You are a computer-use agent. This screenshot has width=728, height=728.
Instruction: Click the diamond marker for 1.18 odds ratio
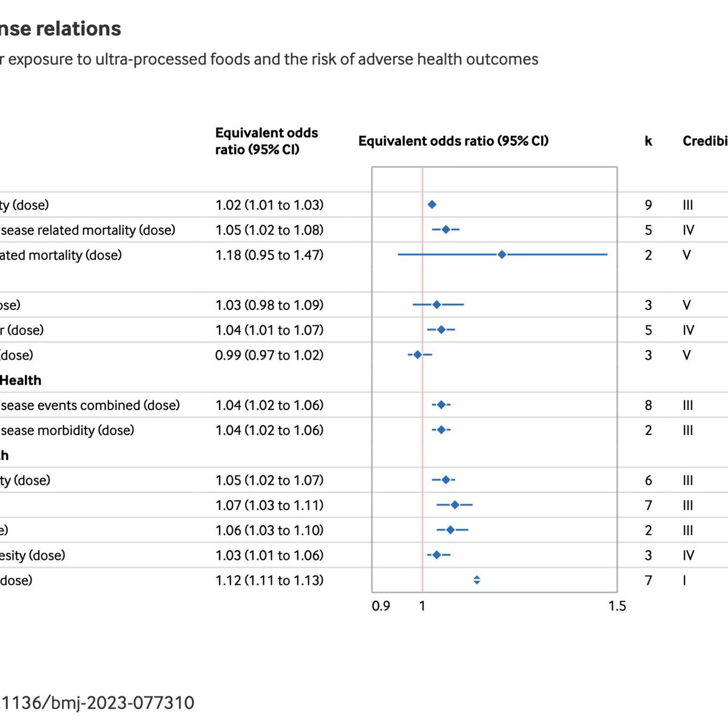(502, 255)
